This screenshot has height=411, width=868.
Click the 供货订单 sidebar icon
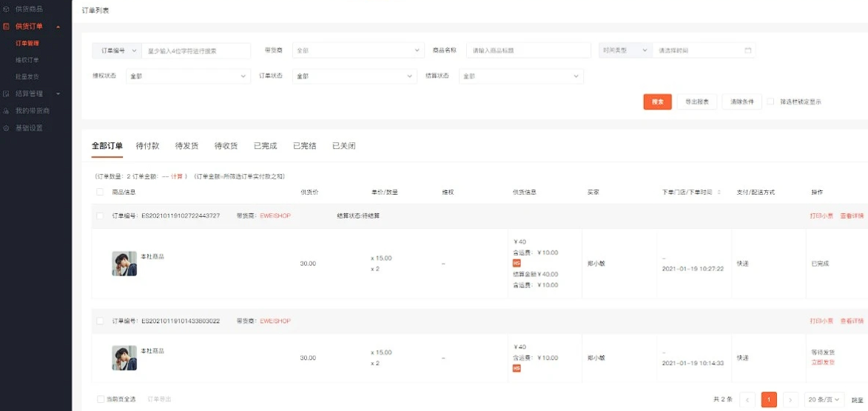[6, 26]
